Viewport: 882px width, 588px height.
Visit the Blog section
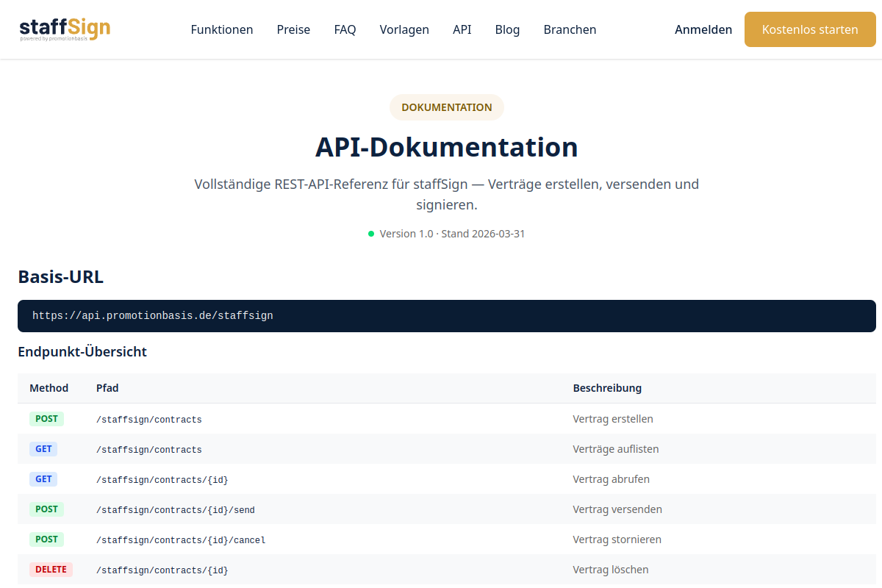[507, 29]
